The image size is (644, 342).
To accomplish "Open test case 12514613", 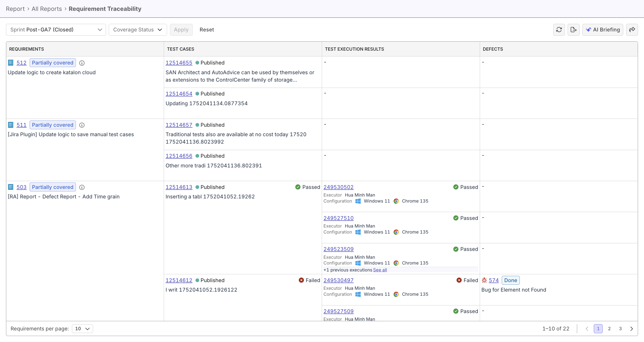I will (x=179, y=187).
